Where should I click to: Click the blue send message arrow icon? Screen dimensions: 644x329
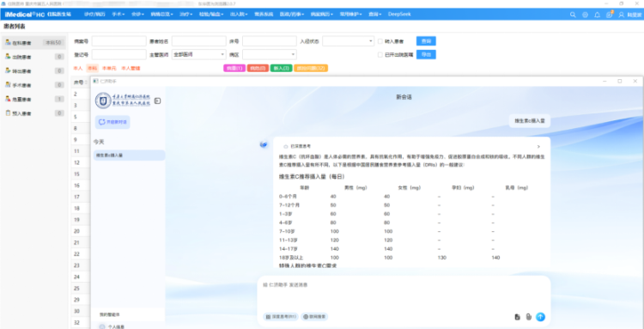540,317
